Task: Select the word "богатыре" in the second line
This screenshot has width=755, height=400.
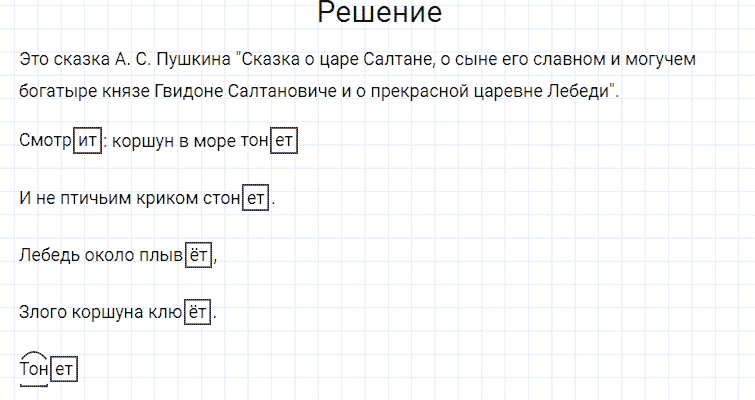Action: tap(55, 92)
